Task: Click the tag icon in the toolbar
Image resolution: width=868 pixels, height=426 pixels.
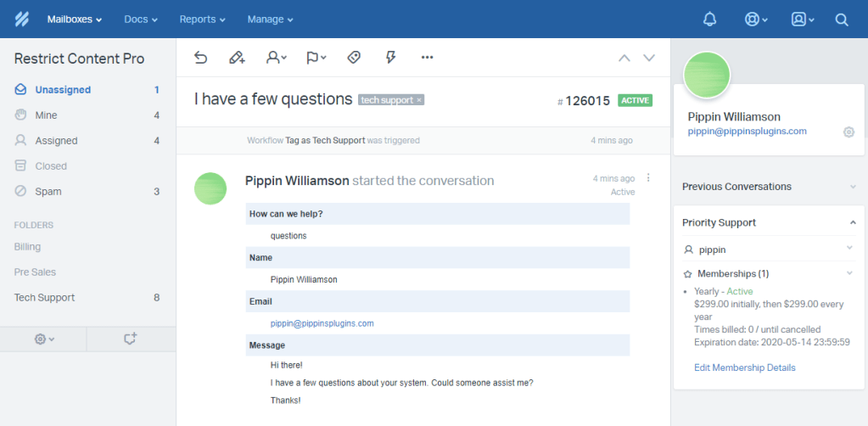Action: (354, 57)
